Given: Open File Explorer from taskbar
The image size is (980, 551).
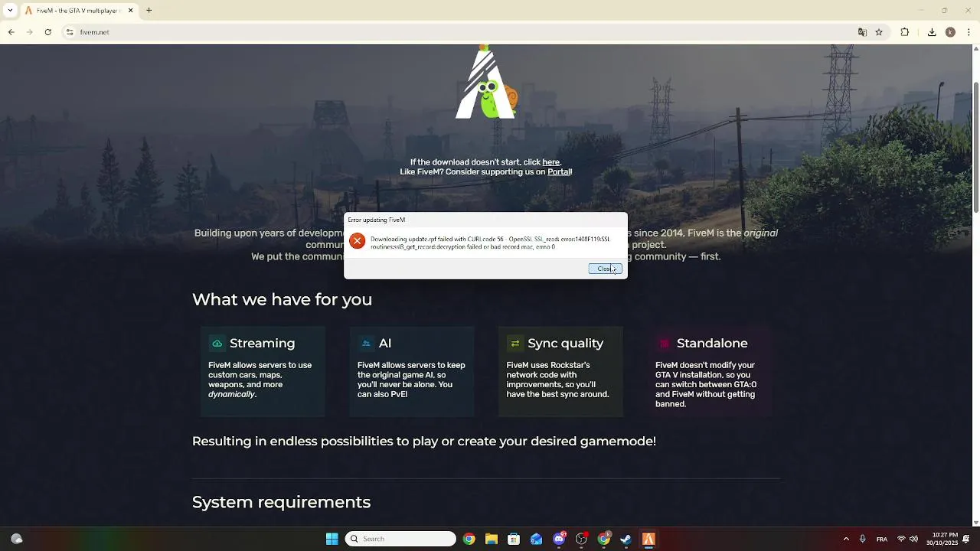Looking at the screenshot, I should [x=492, y=539].
